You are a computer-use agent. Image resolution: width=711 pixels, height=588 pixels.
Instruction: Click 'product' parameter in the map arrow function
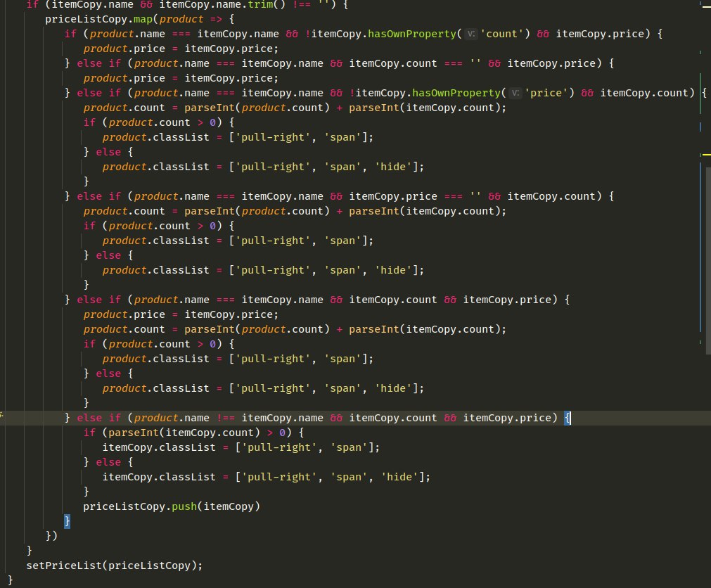tap(181, 20)
